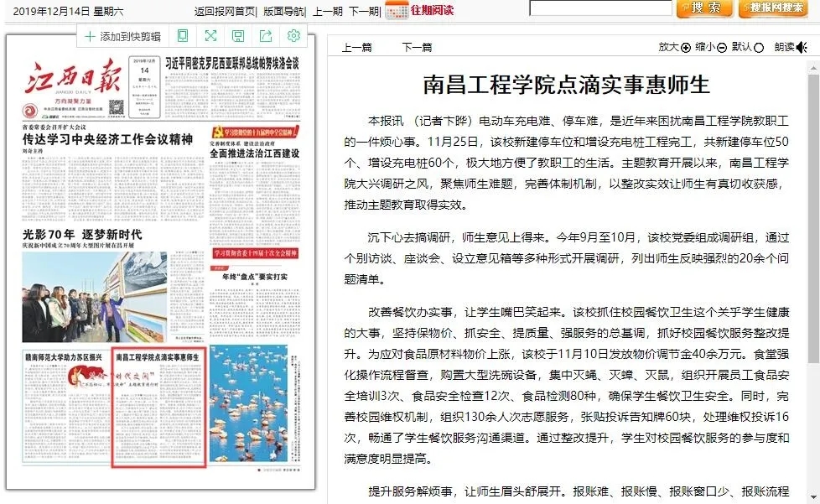Click 下一篇 next article link
The height and width of the screenshot is (504, 820).
coord(417,47)
